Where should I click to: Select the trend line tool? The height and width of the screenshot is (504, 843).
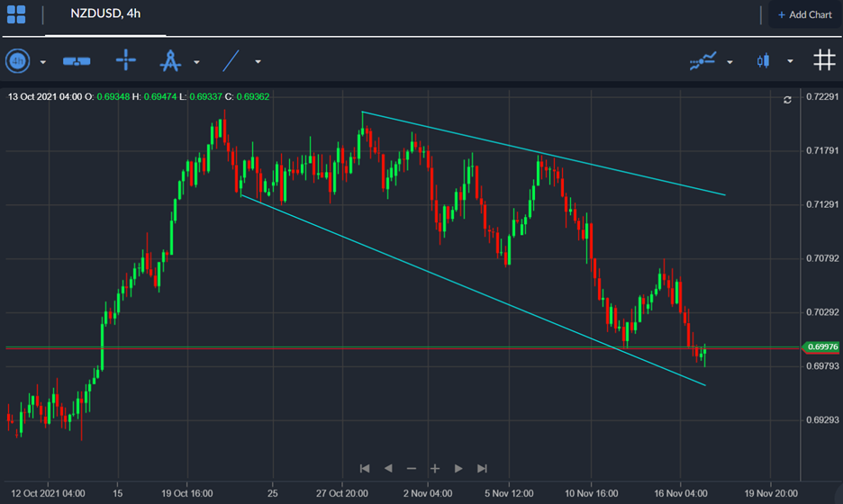(x=231, y=60)
